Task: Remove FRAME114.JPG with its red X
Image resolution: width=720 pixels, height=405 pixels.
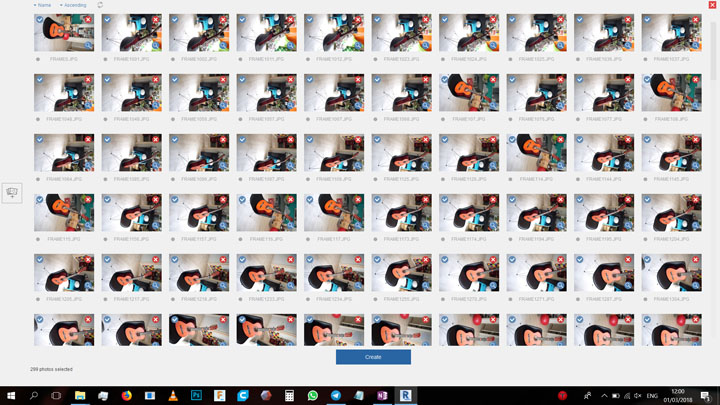Action: tap(561, 140)
